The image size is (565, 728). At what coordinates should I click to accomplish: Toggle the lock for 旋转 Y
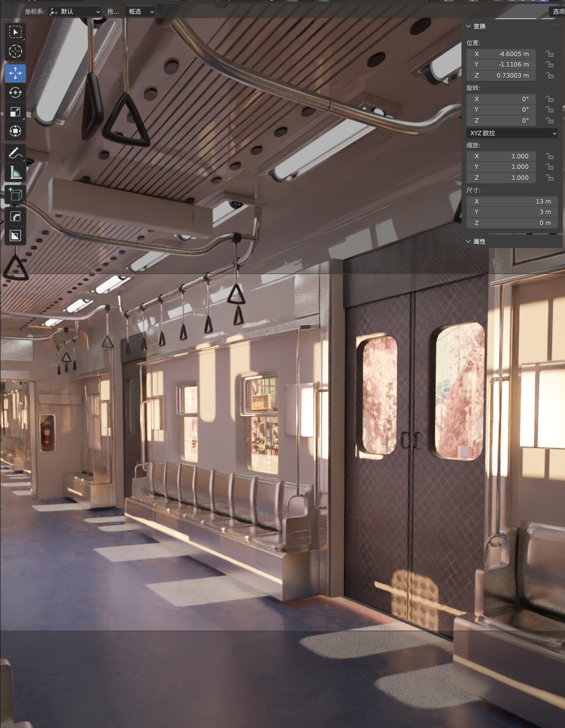click(x=549, y=110)
